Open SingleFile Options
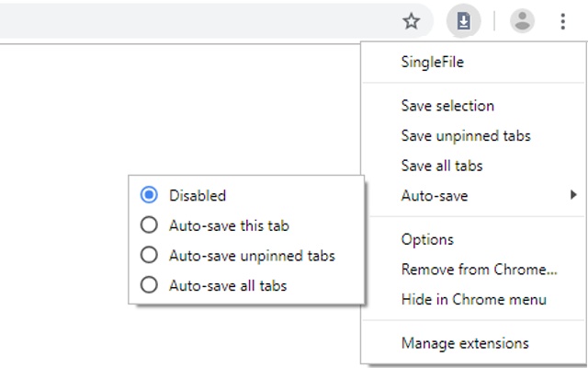Screen dimensions: 588x368 coord(427,239)
